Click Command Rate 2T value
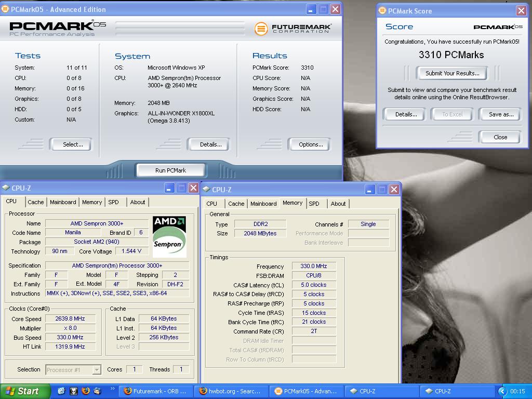 (x=314, y=331)
